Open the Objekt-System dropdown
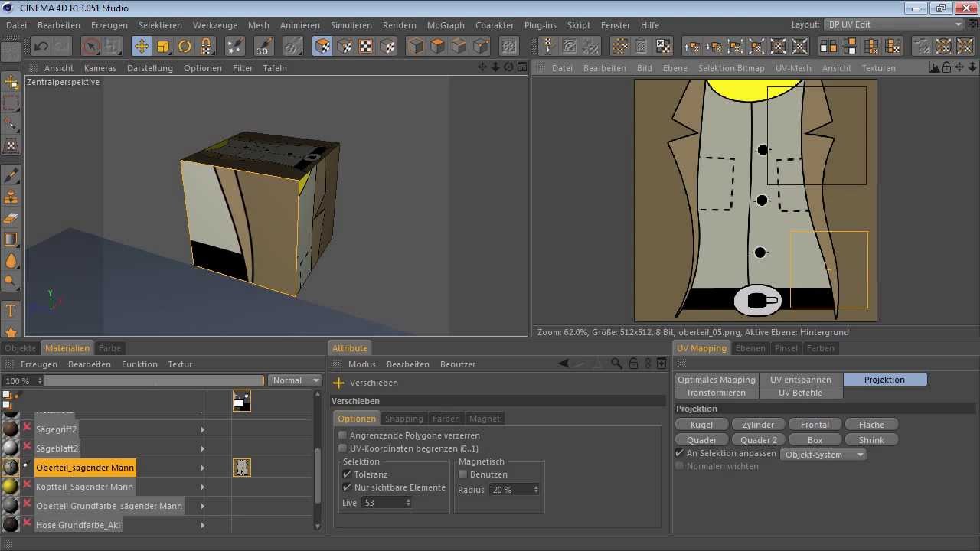 click(823, 455)
